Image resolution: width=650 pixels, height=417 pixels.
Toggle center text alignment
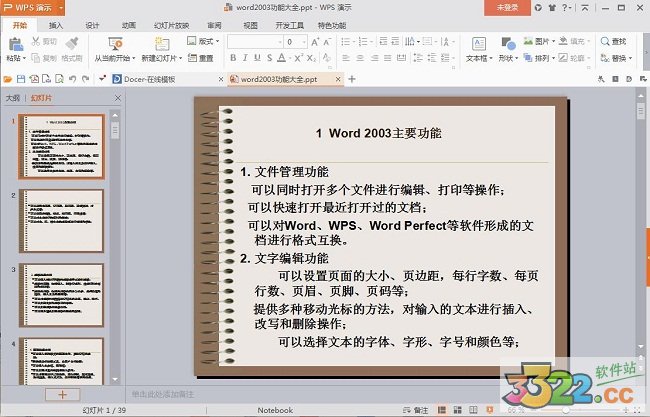360,58
